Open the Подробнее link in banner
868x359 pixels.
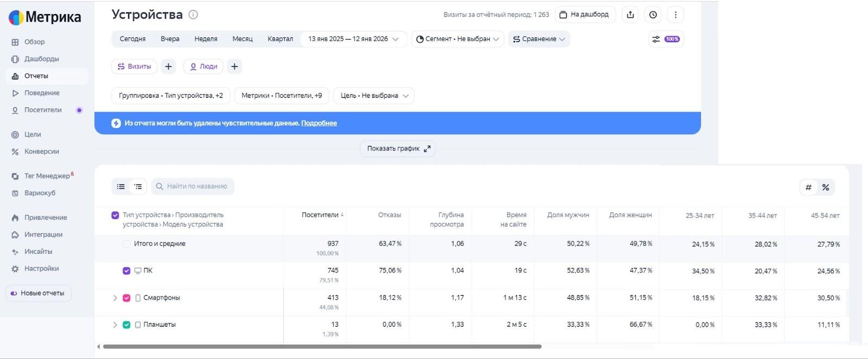(319, 123)
